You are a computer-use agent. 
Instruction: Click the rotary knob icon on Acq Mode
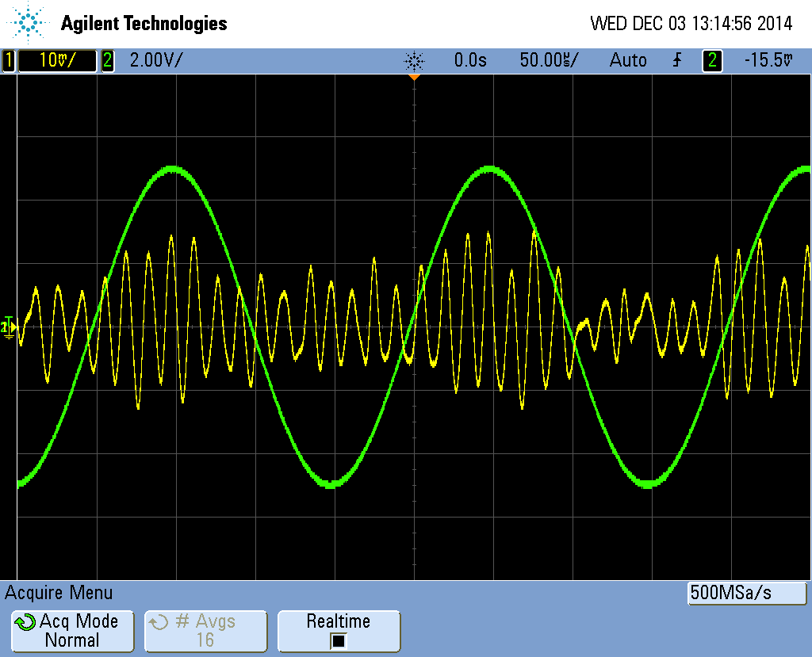(25, 622)
